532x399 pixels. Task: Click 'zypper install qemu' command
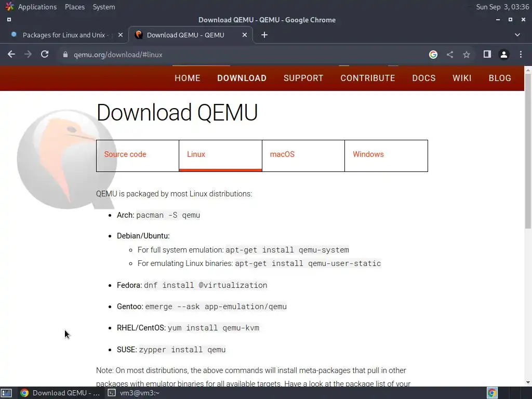(182, 350)
